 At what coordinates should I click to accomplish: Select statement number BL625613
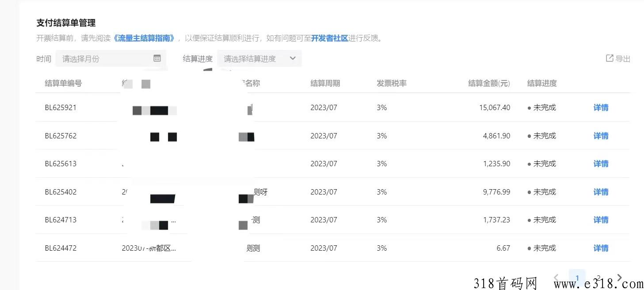[x=61, y=164]
